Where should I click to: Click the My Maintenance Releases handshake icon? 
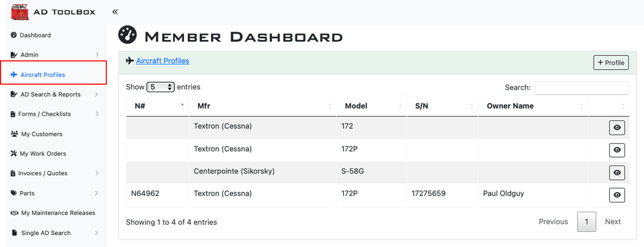click(15, 213)
